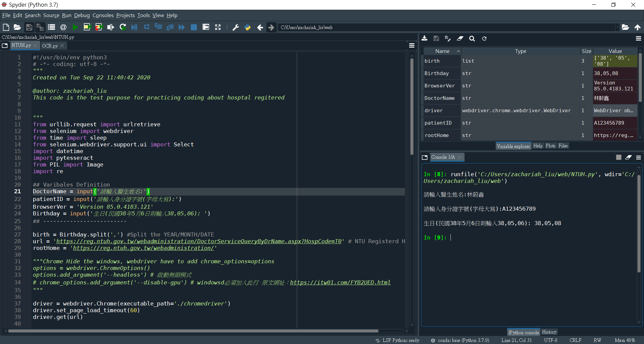Image resolution: width=644 pixels, height=344 pixels.
Task: Save the current file via the floppy disk icon
Action: [x=29, y=27]
